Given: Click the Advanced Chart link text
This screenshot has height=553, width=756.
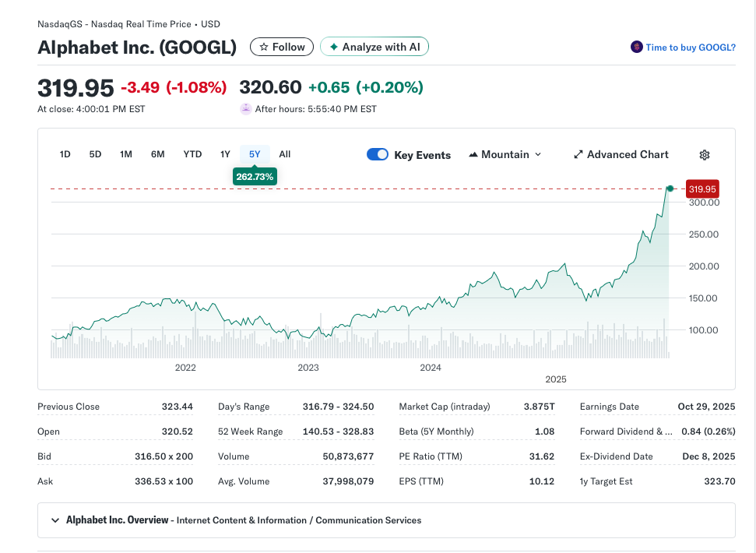Looking at the screenshot, I should (628, 155).
